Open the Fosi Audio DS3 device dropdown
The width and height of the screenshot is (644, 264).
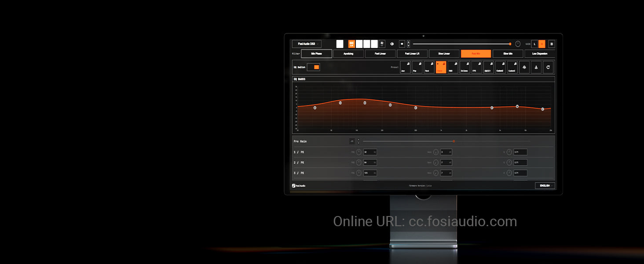coord(307,44)
